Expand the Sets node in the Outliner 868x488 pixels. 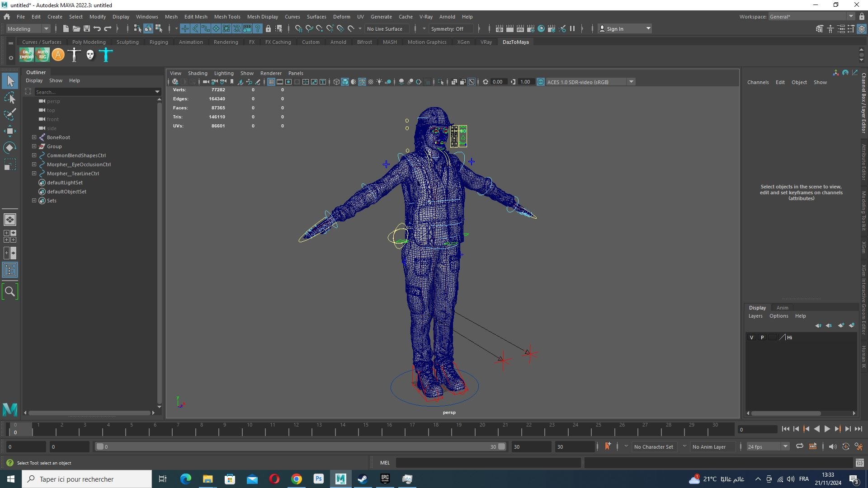34,200
